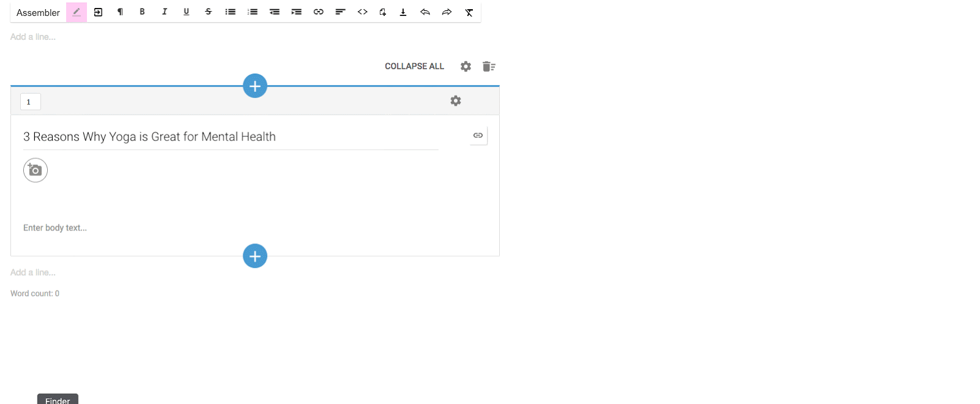Viewport: 980px width, 404px height.
Task: Click the 'Enter body text...' field
Action: (x=55, y=228)
